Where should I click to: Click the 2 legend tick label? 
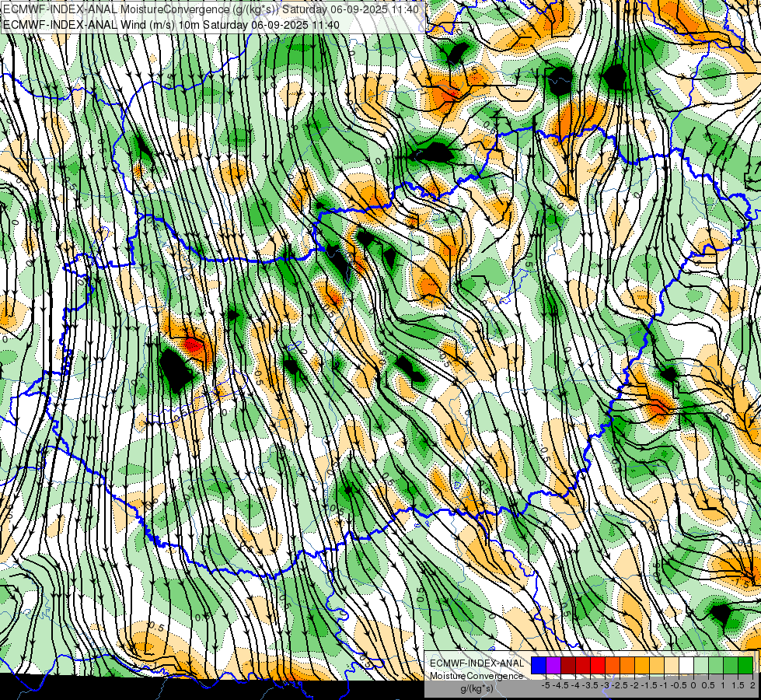pos(752,685)
